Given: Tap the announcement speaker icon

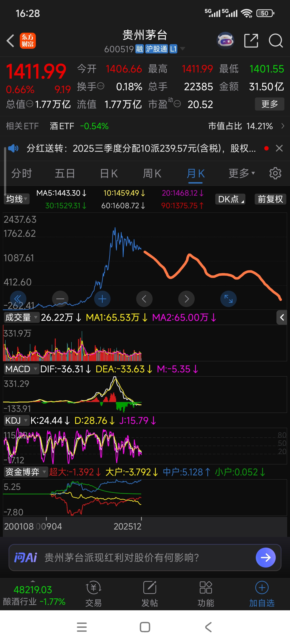Looking at the screenshot, I should (x=13, y=148).
